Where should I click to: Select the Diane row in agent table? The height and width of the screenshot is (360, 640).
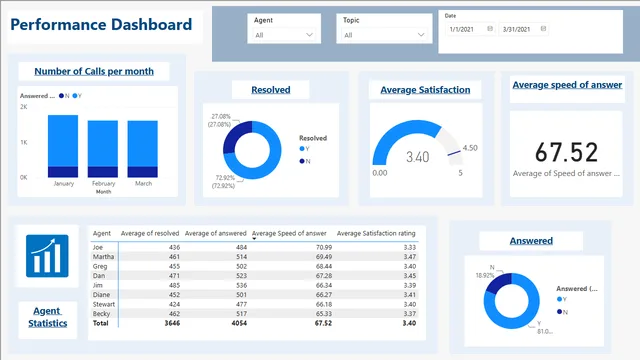pyautogui.click(x=254, y=295)
